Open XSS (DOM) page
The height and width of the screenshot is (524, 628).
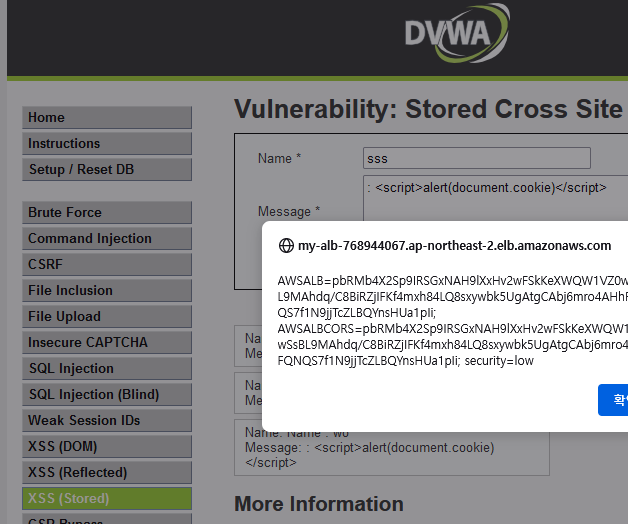[107, 447]
